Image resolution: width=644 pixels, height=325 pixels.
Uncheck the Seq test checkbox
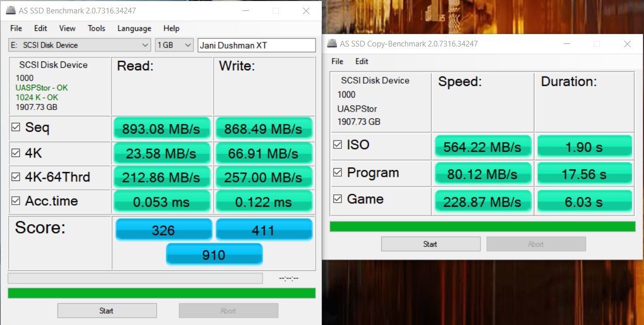pos(17,128)
